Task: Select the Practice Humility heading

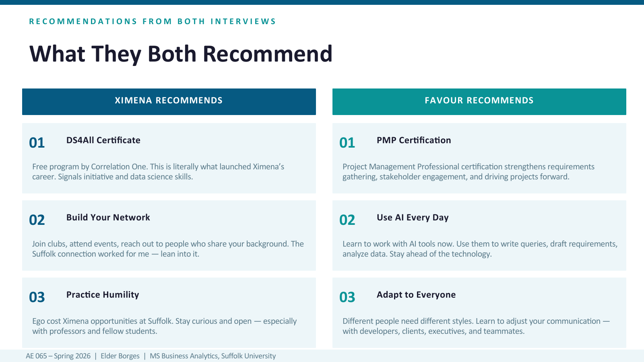Action: tap(103, 295)
